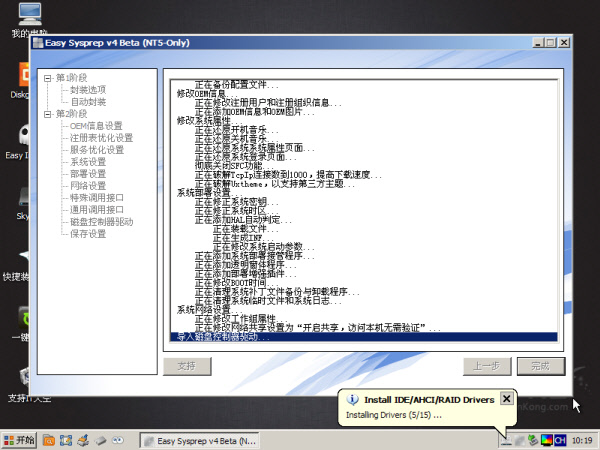Minimize the Easy Sysprep window
This screenshot has height=450, width=600.
(x=538, y=43)
